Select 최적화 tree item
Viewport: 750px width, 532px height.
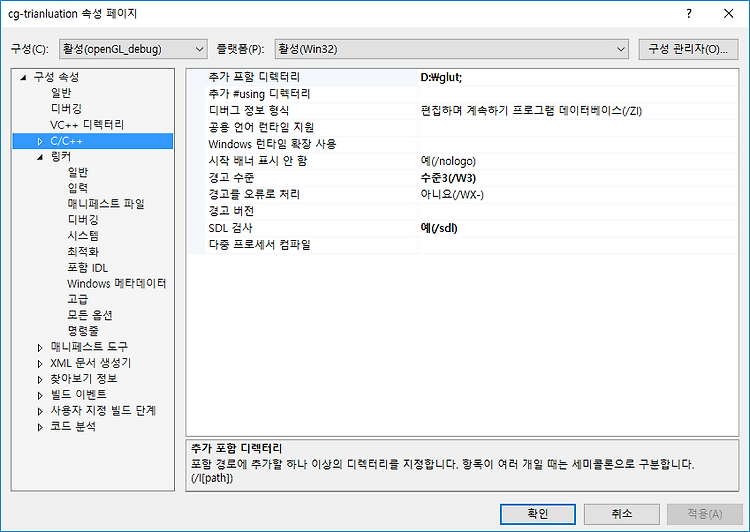pos(83,252)
